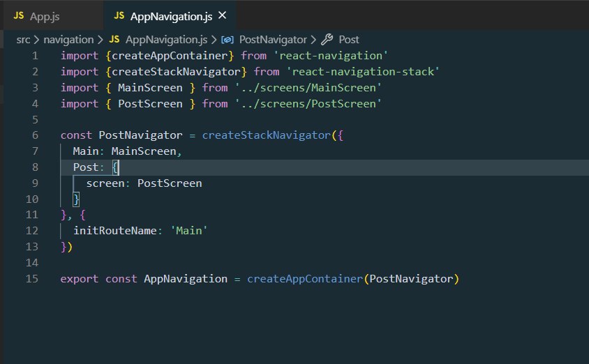Switch to the App.js tab

click(x=45, y=16)
